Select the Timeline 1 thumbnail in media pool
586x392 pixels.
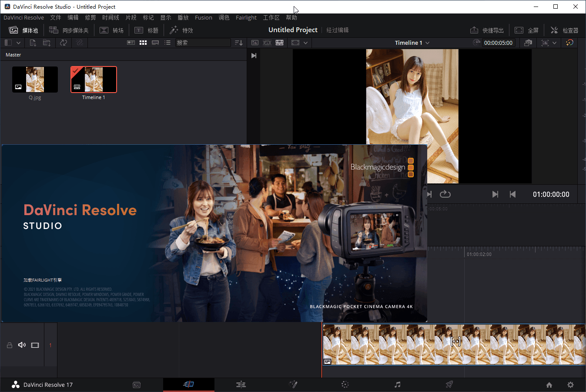click(x=94, y=80)
